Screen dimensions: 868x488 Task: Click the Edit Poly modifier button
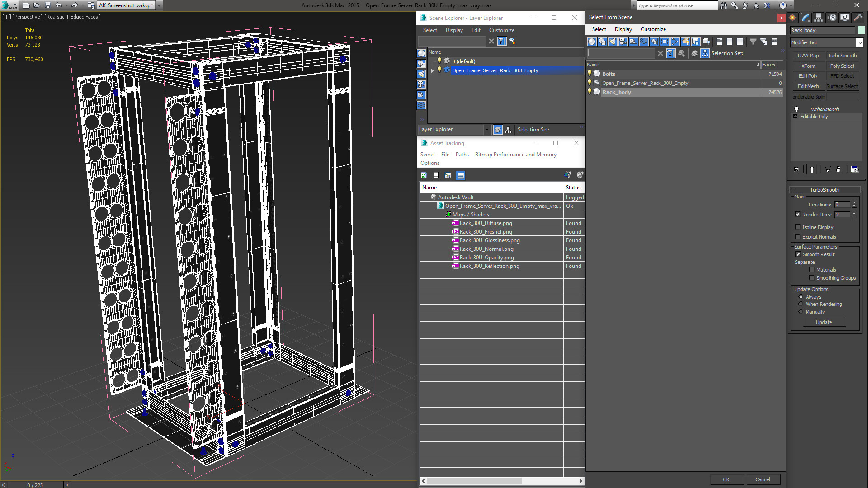coord(808,76)
